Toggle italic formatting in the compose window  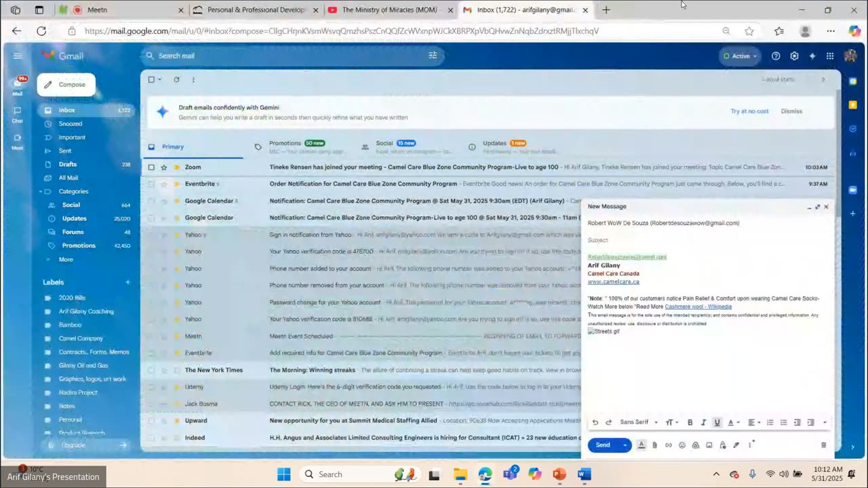703,422
